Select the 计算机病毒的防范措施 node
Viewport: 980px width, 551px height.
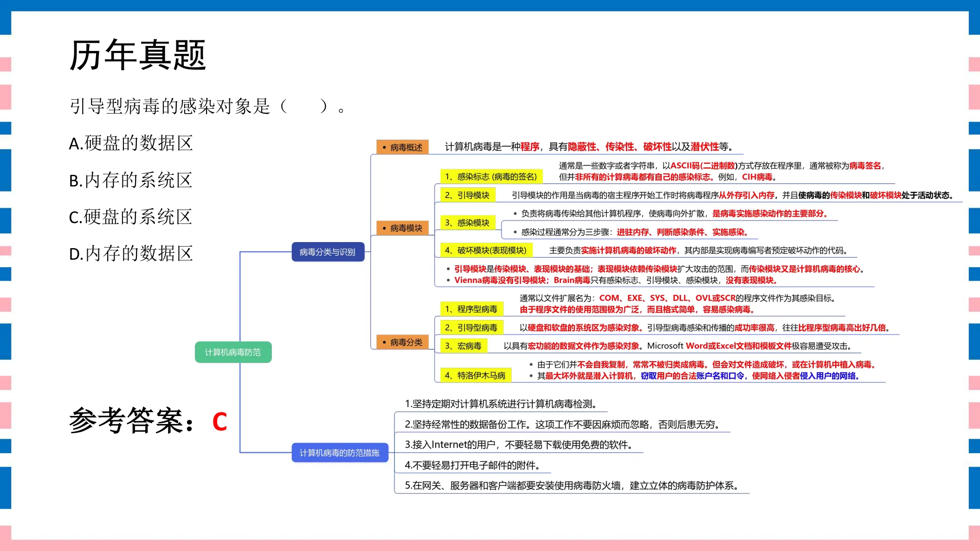pos(340,453)
